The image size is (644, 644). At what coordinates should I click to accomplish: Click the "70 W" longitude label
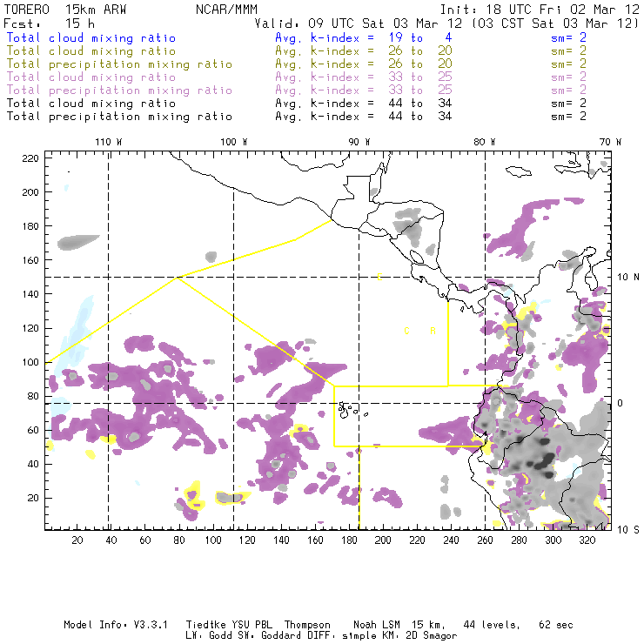click(x=610, y=142)
